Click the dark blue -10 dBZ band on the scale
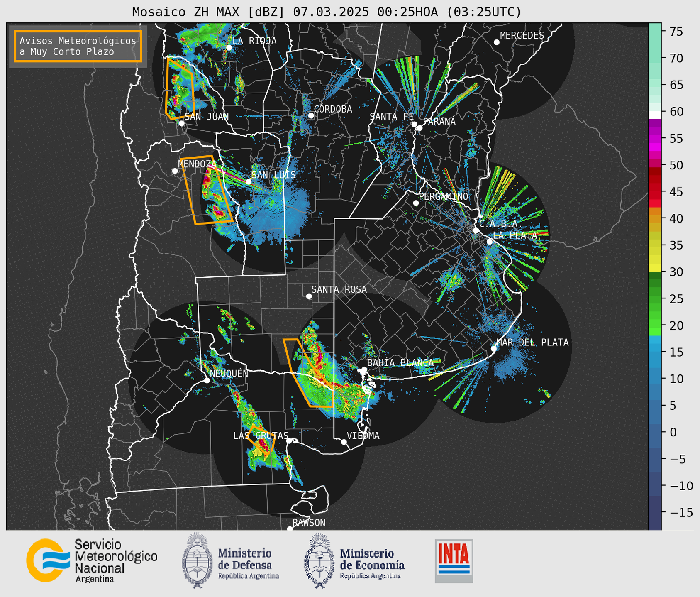The height and width of the screenshot is (597, 700). tap(655, 485)
